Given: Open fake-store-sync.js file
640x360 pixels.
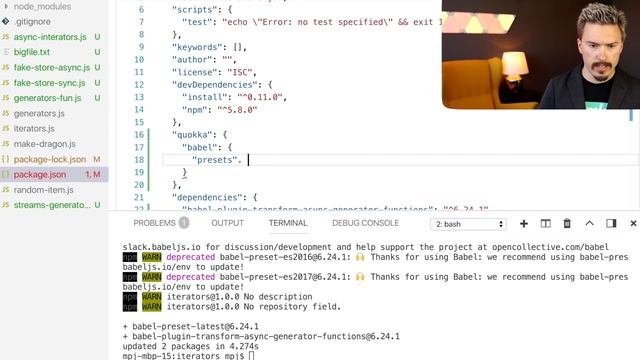Looking at the screenshot, I should pos(49,83).
